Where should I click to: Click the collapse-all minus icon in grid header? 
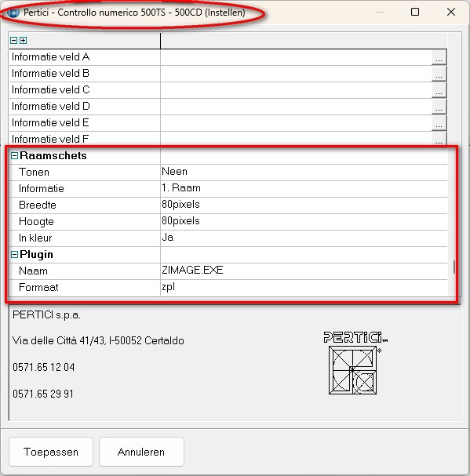point(13,40)
